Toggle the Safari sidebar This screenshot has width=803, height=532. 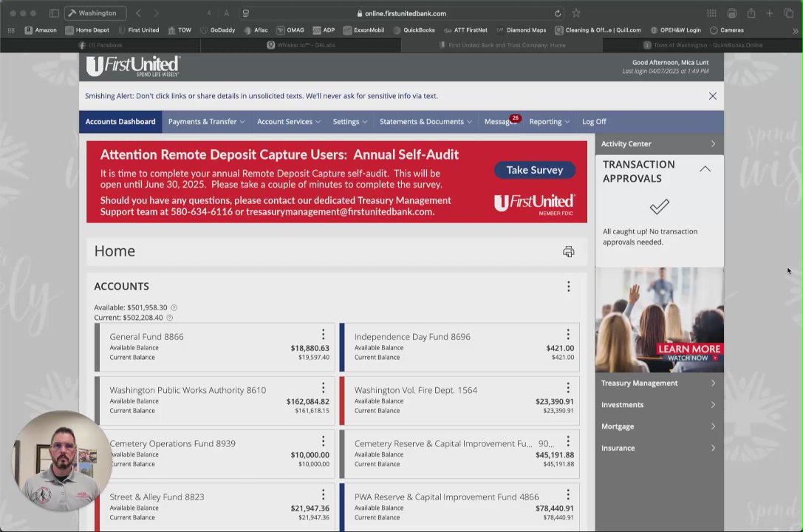(54, 13)
